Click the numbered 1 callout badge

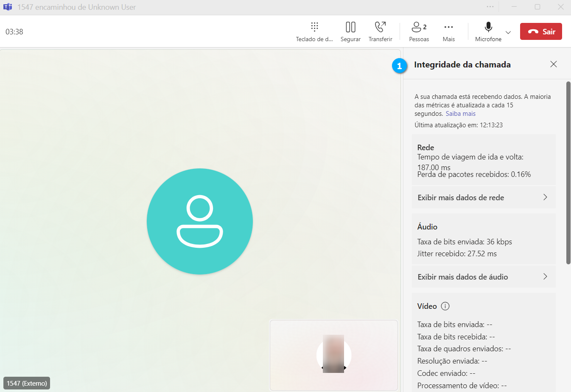pyautogui.click(x=399, y=66)
